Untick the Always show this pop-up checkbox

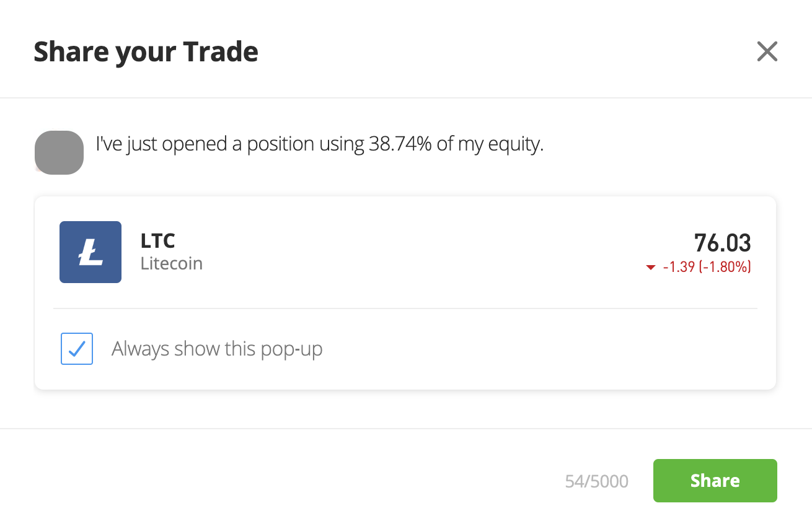point(77,349)
